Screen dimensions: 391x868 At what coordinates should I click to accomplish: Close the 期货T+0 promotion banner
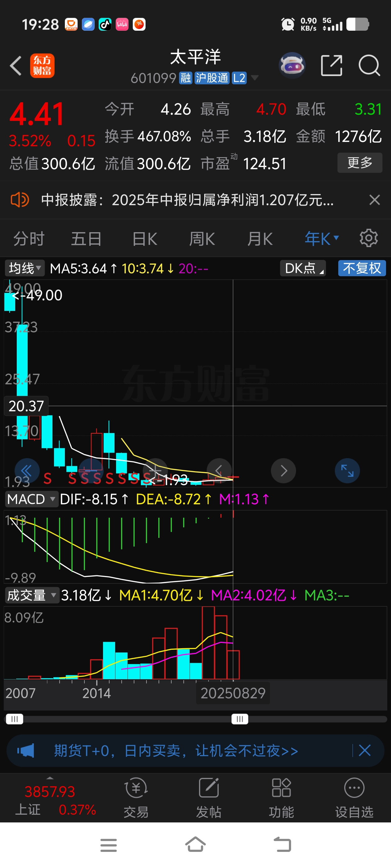click(x=365, y=751)
